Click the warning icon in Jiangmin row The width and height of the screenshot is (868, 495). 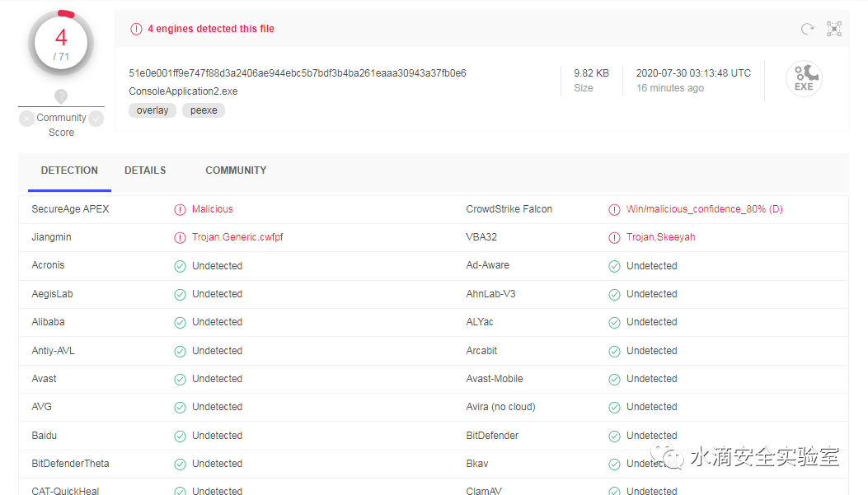coord(180,238)
